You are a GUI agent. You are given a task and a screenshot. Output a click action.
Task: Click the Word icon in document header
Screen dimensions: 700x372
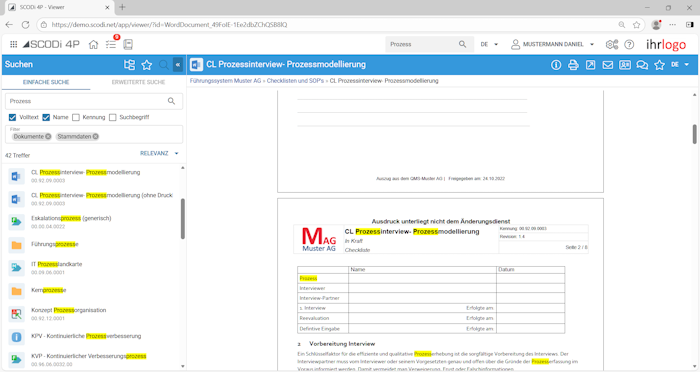[x=196, y=65]
